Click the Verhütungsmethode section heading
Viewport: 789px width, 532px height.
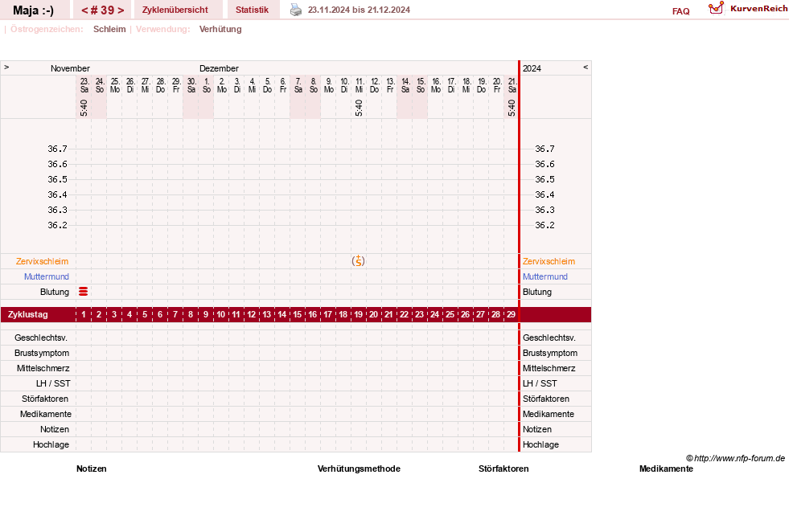[x=359, y=469]
